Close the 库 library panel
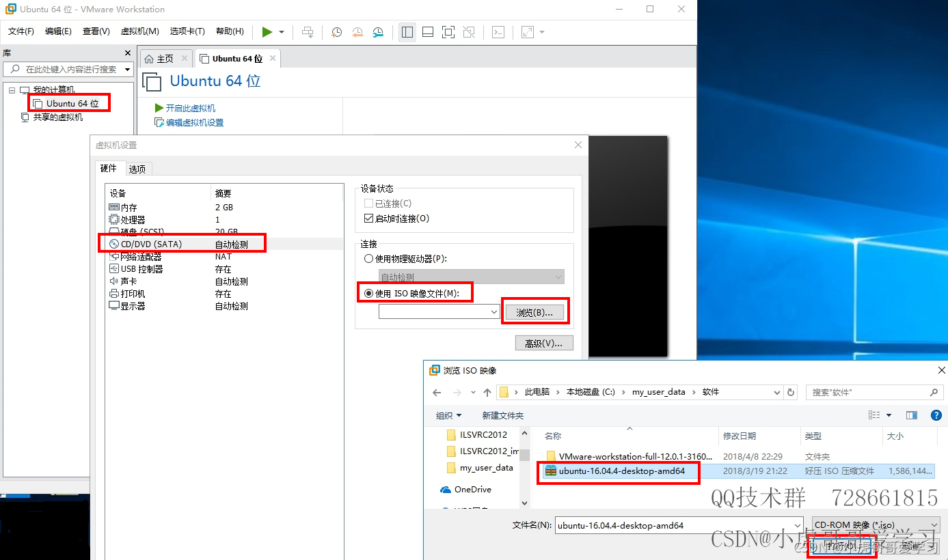 pyautogui.click(x=128, y=53)
